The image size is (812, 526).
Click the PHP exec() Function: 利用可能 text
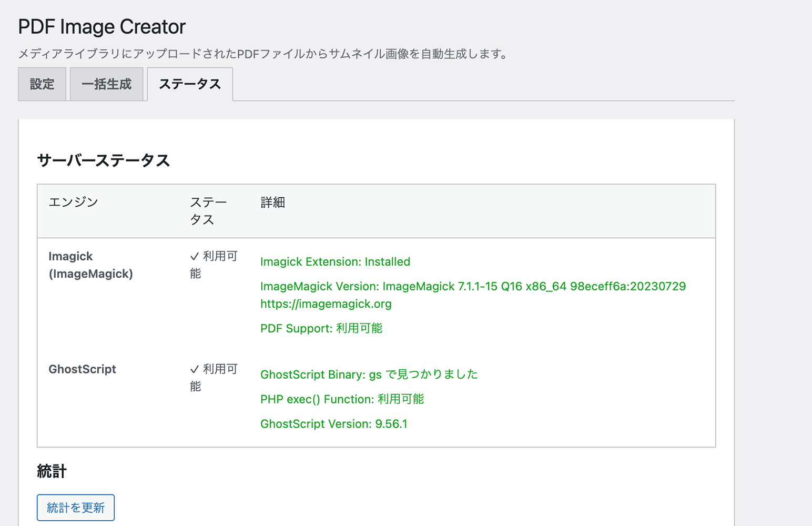tap(343, 399)
